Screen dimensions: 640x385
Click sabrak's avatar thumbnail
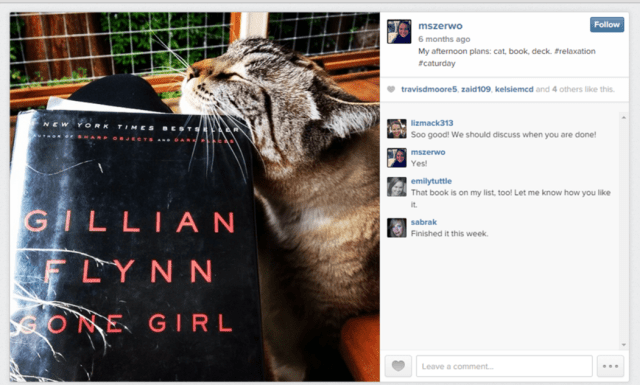(396, 228)
